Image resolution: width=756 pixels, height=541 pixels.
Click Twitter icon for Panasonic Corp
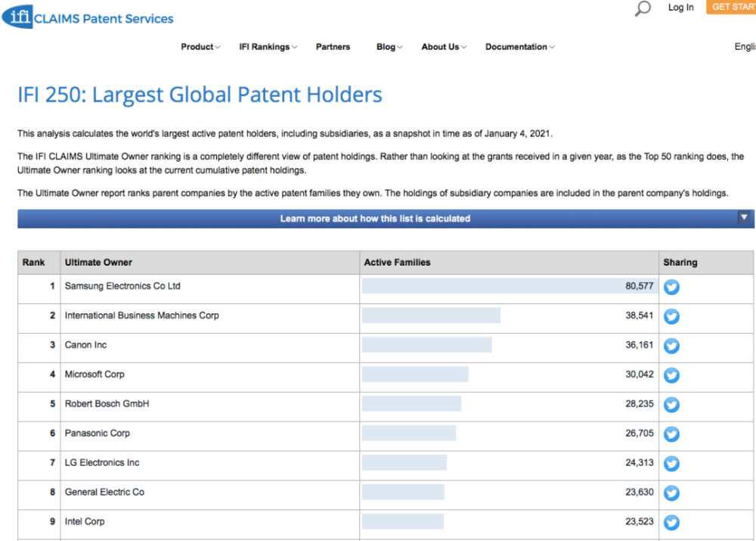click(671, 434)
